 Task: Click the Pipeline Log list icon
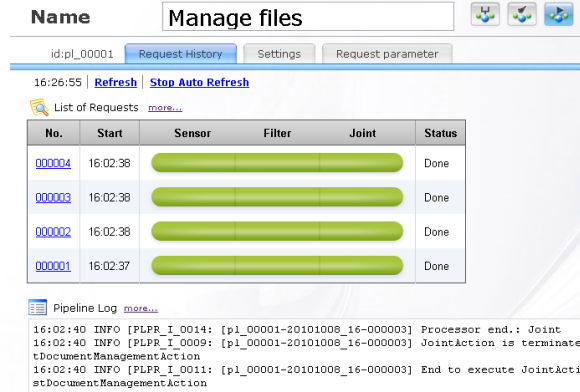point(37,307)
